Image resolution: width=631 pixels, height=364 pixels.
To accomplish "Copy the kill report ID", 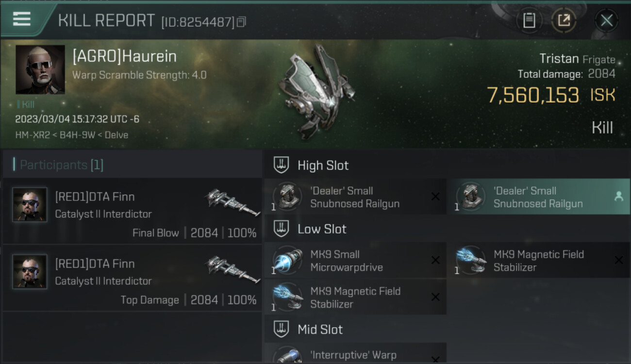I will [x=241, y=22].
